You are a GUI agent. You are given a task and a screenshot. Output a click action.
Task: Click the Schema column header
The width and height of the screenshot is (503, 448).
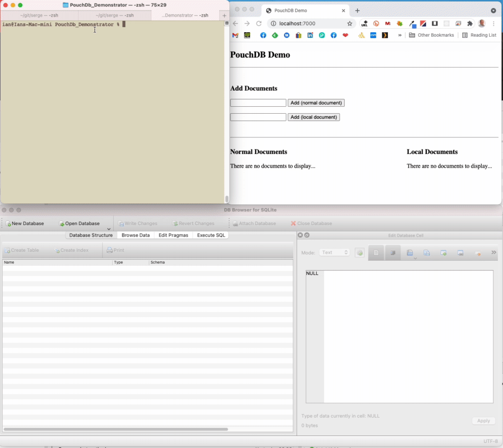tap(221, 262)
